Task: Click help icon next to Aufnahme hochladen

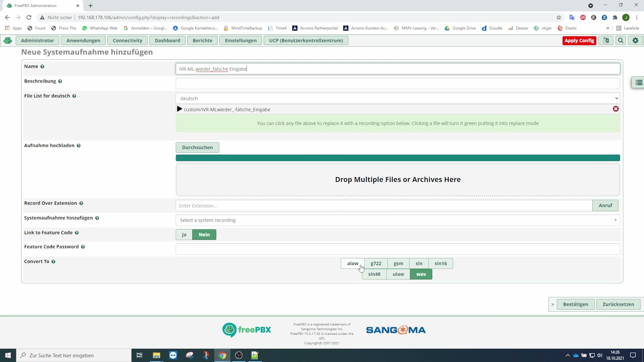Action: coord(78,145)
